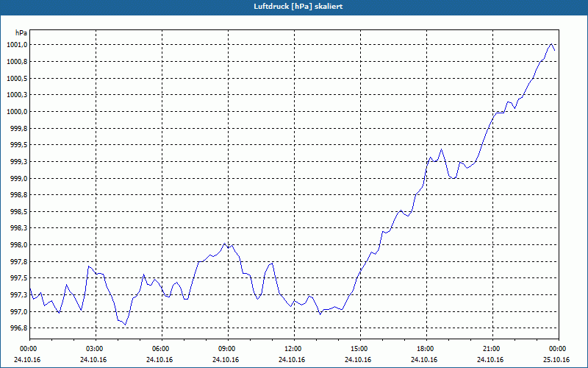Select the 997,0 y-axis value
Screen dimensions: 588x368
(x=19, y=311)
